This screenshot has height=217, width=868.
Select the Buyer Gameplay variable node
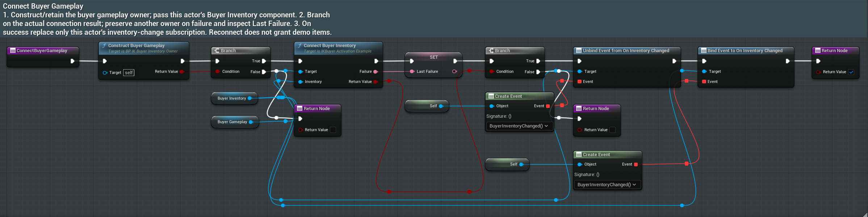click(x=235, y=122)
